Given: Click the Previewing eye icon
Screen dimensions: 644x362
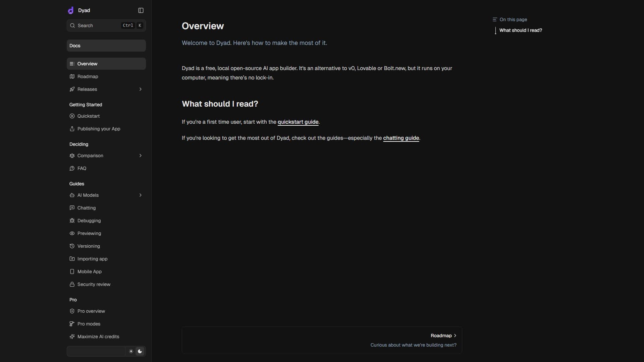Looking at the screenshot, I should 72,233.
